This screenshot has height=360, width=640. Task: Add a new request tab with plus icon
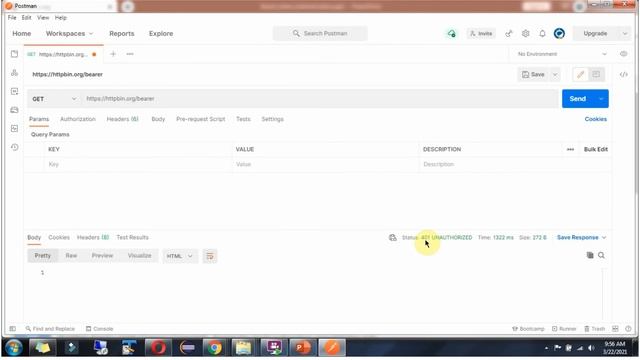coord(113,54)
